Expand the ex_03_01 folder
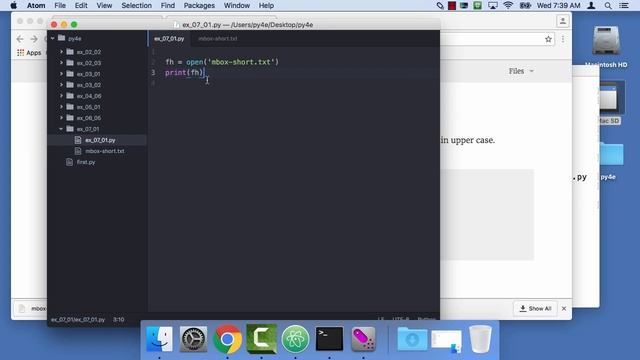 (x=61, y=74)
